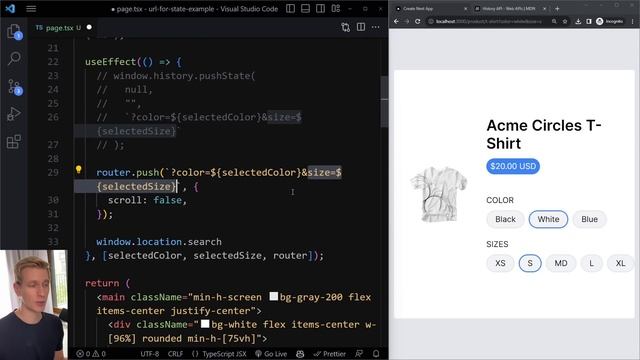Click the editor vertical scrollbar
Screen dimensions: 640x360
click(384, 102)
